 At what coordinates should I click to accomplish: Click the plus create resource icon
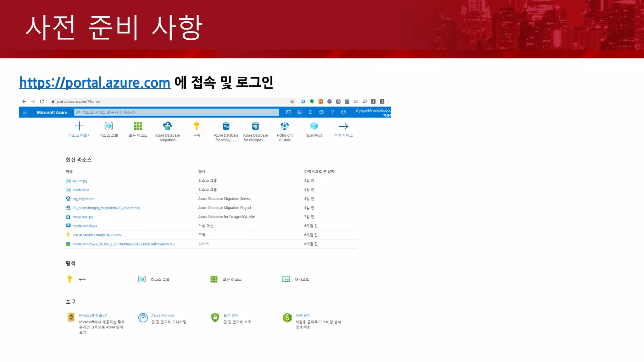pos(79,126)
